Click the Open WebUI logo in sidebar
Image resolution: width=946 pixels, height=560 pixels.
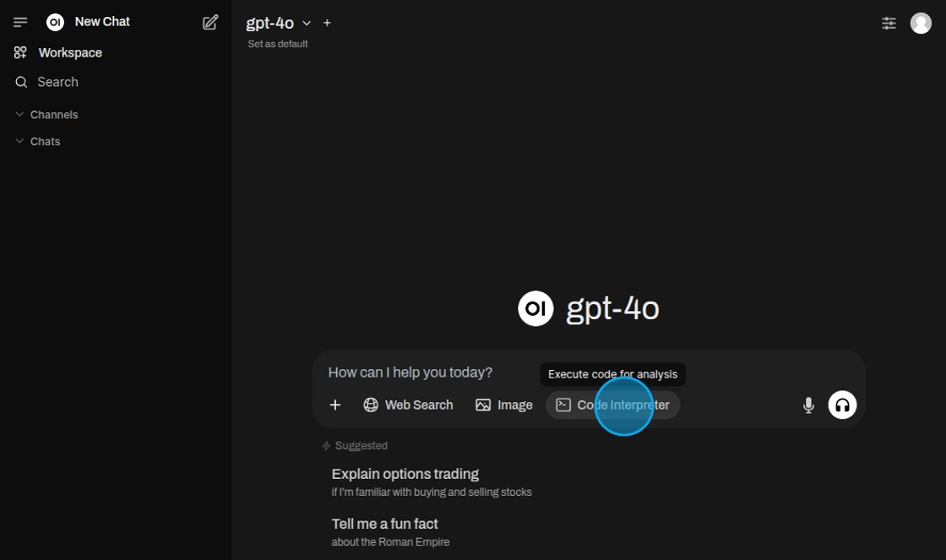[56, 22]
